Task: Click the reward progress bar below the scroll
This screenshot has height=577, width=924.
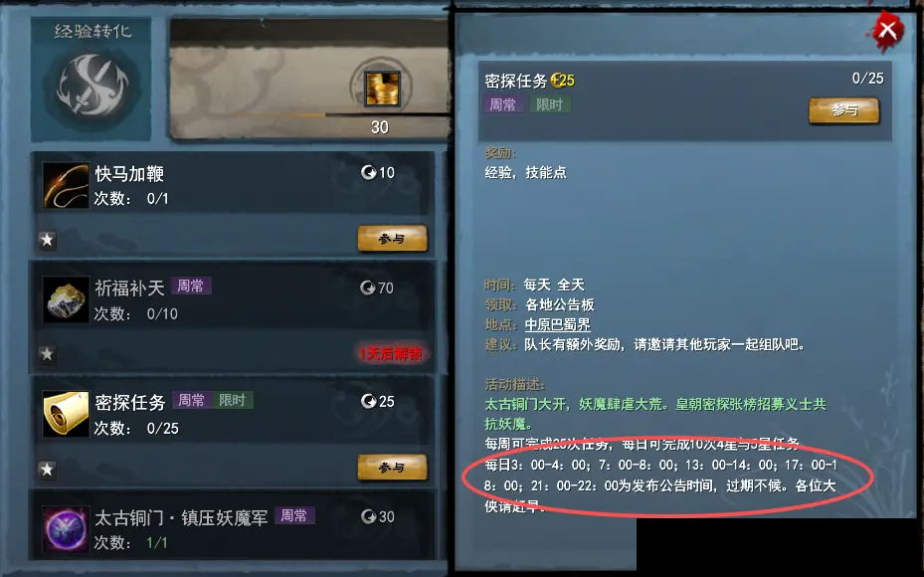Action: [x=310, y=115]
